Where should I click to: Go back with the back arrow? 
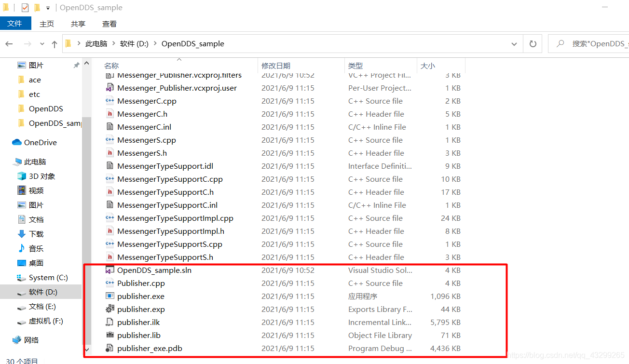9,44
